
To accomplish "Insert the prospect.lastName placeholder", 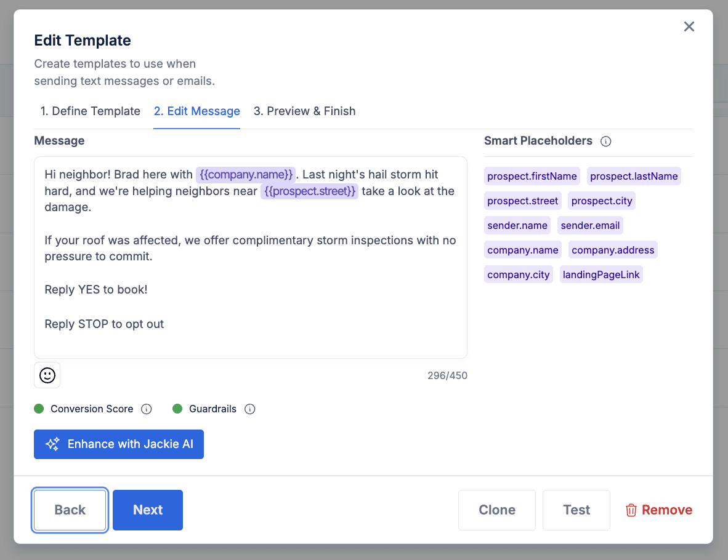I will (634, 176).
